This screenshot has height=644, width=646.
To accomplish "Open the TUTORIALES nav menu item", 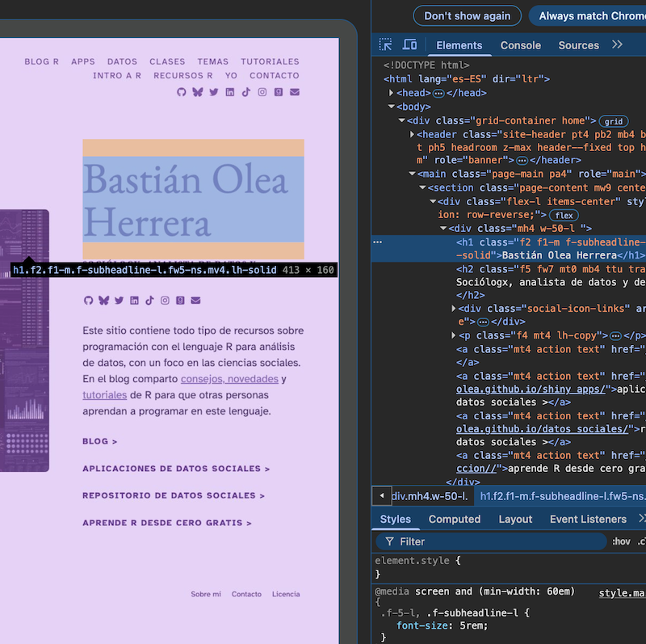I will (270, 61).
